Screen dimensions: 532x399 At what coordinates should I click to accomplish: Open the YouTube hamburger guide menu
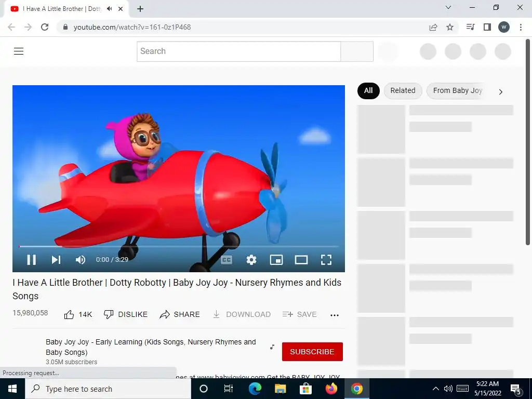(x=19, y=51)
